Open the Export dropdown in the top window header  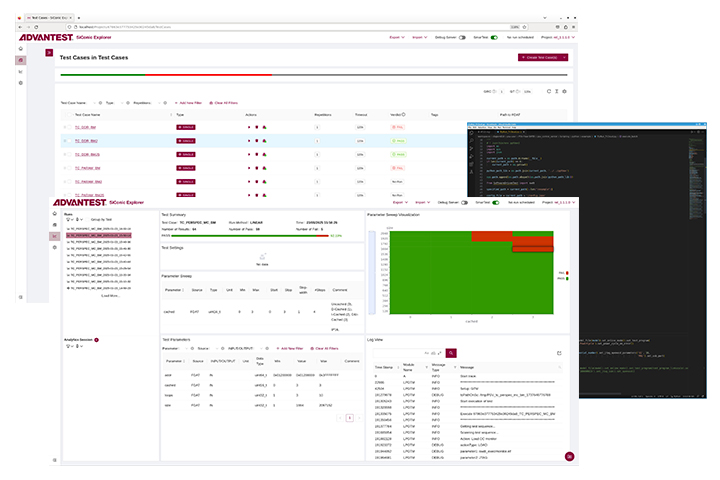[397, 38]
